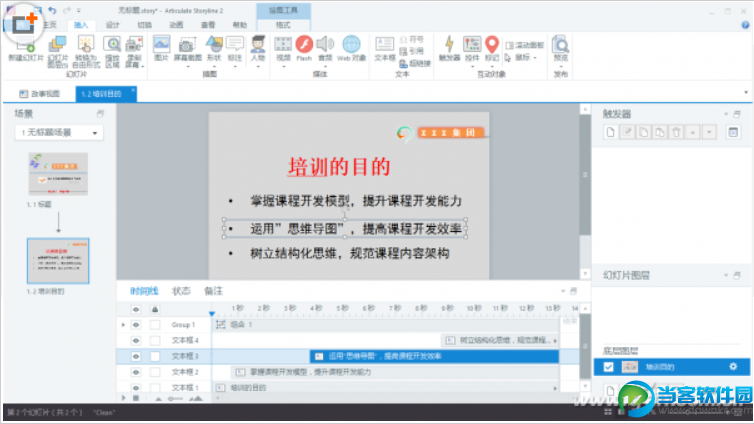Select slide thumbnail 1.2 培训目的
Screen dimensions: 754x424
tap(58, 261)
